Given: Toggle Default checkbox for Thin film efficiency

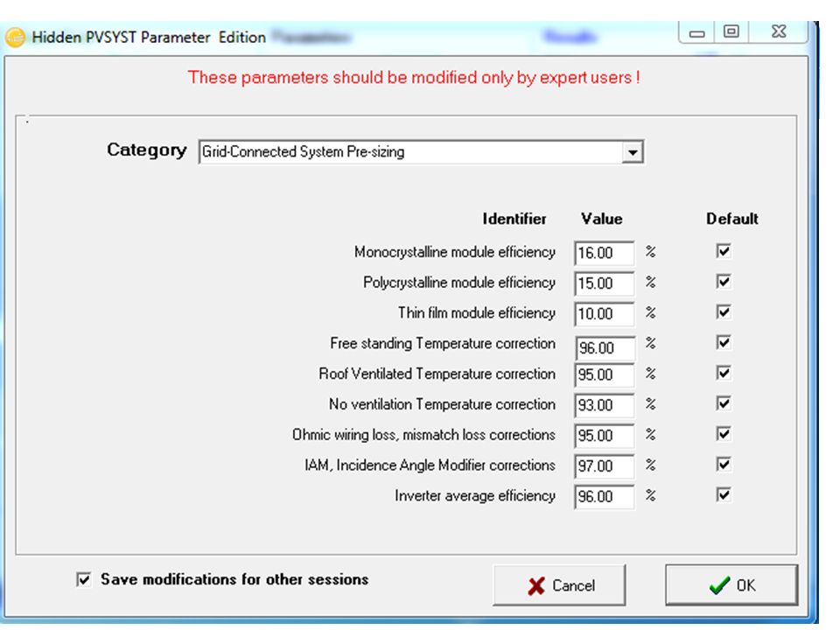Looking at the screenshot, I should [724, 311].
